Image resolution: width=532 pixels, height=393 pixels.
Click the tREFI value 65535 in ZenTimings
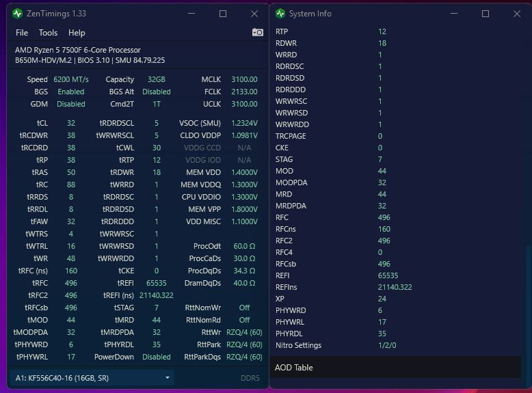pyautogui.click(x=157, y=283)
